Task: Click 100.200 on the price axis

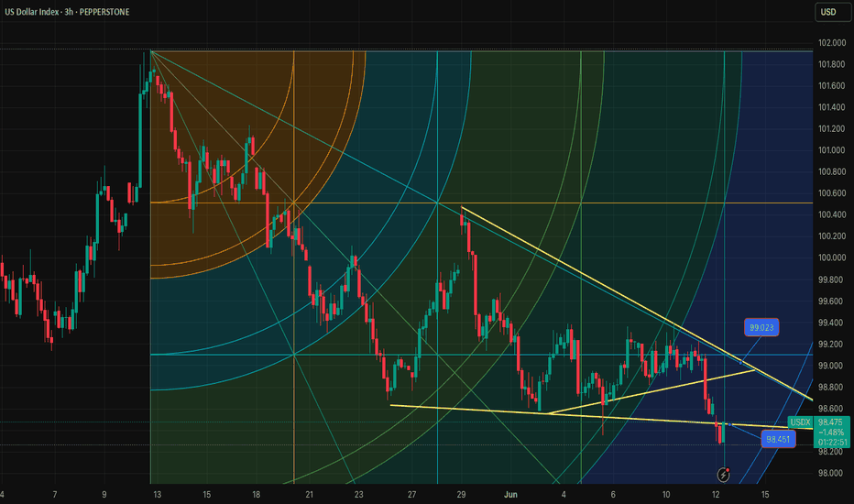Action: [x=832, y=236]
